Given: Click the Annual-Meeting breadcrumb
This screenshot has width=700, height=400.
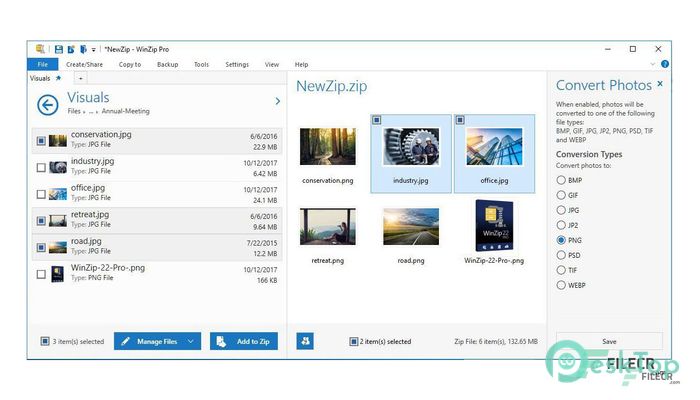Looking at the screenshot, I should coord(125,111).
